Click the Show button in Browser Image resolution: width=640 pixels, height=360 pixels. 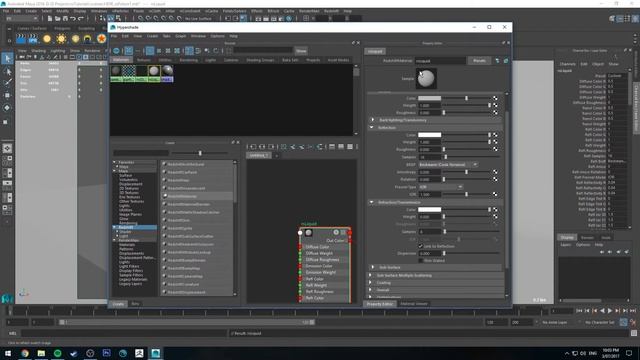tap(301, 51)
